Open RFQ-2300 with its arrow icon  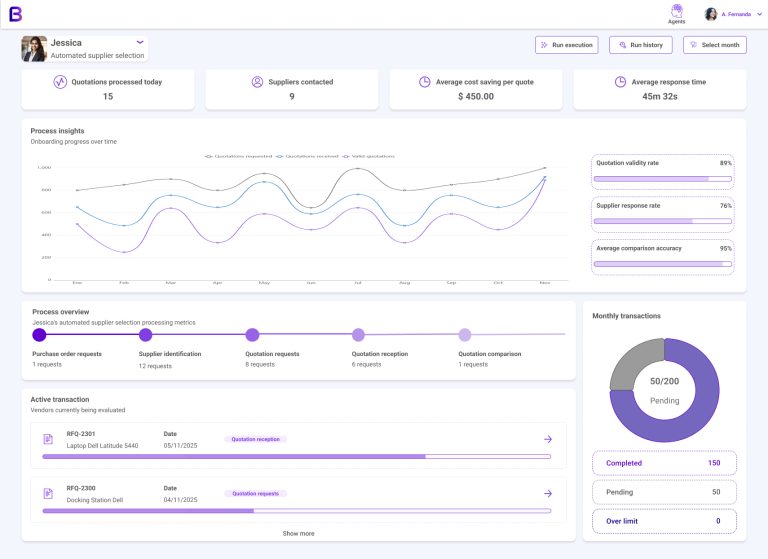(547, 493)
